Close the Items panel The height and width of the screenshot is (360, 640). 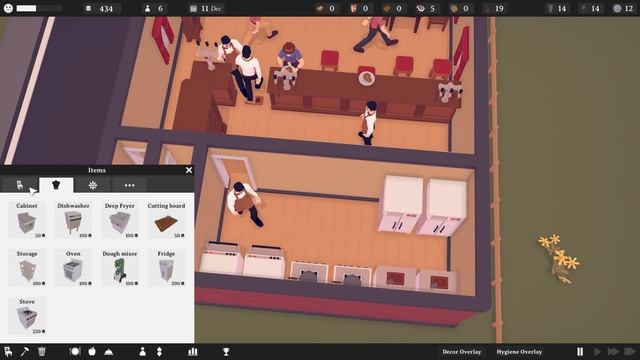click(x=189, y=170)
